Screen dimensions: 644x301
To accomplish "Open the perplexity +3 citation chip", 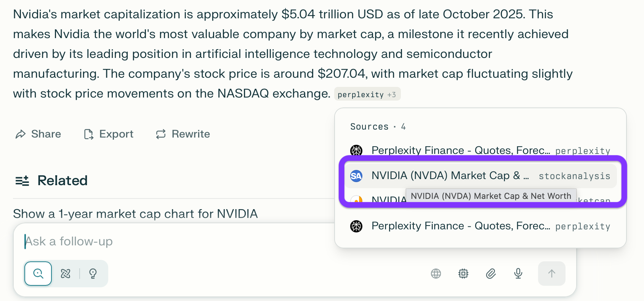I will coord(367,94).
